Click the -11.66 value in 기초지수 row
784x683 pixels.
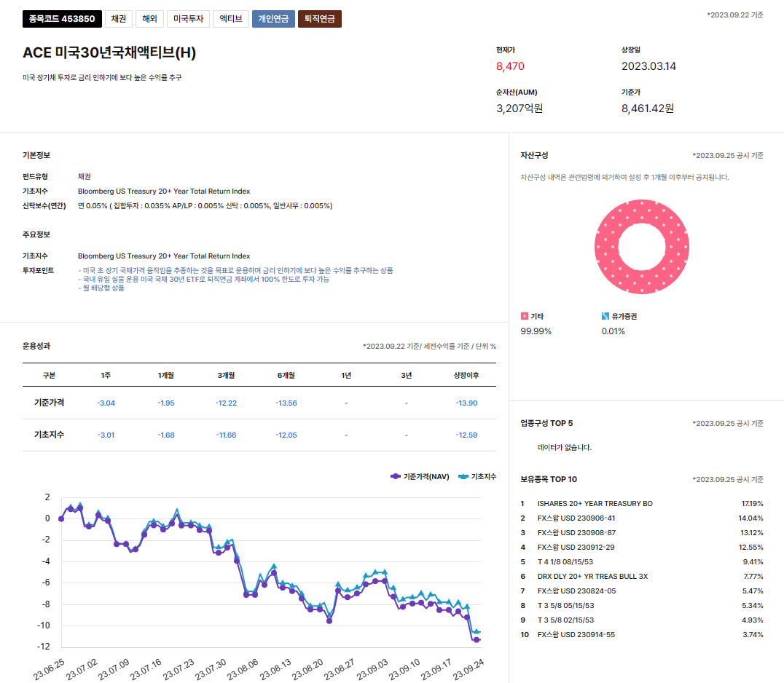(x=226, y=435)
